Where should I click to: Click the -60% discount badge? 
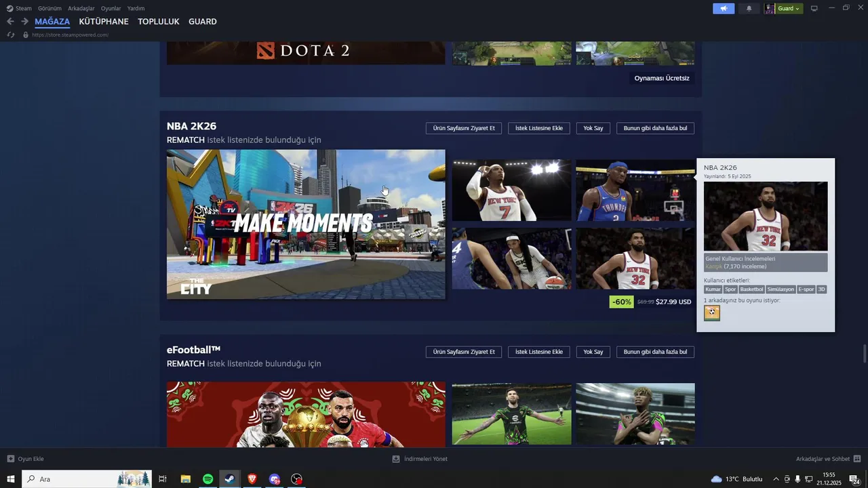(x=621, y=302)
